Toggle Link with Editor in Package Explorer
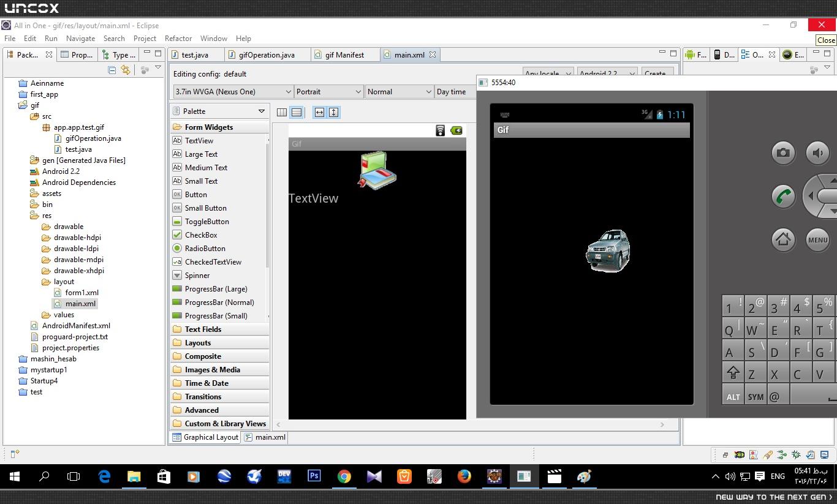837x504 pixels. (126, 70)
